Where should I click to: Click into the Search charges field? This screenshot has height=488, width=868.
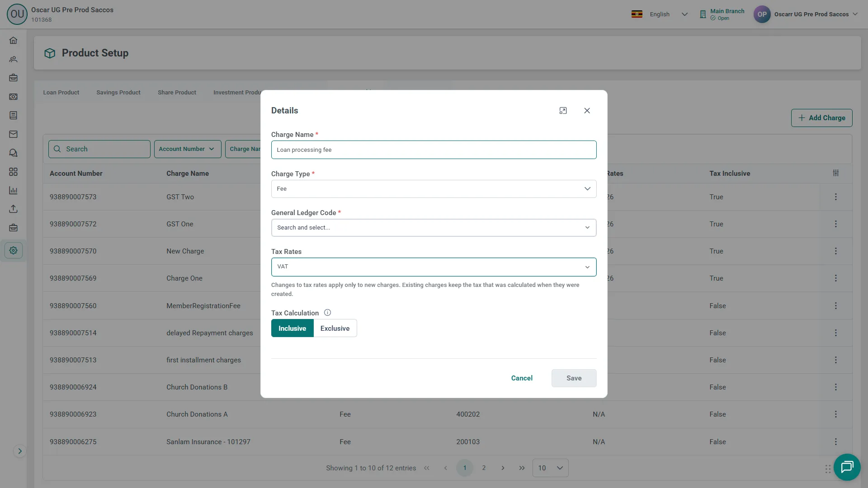pyautogui.click(x=99, y=149)
